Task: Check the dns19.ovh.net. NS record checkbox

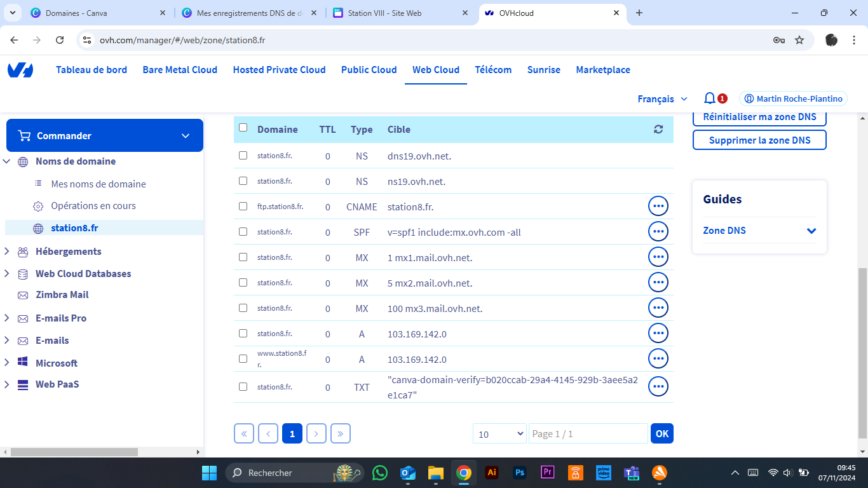Action: [243, 156]
